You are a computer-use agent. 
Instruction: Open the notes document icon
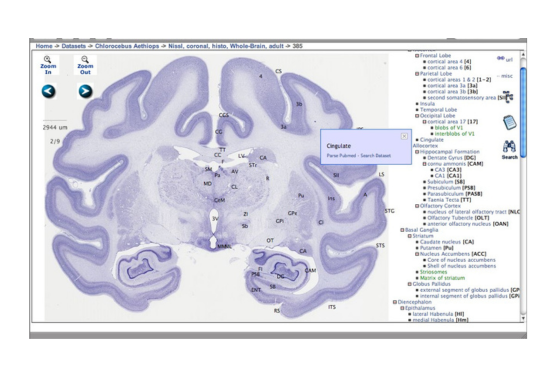[x=509, y=122]
